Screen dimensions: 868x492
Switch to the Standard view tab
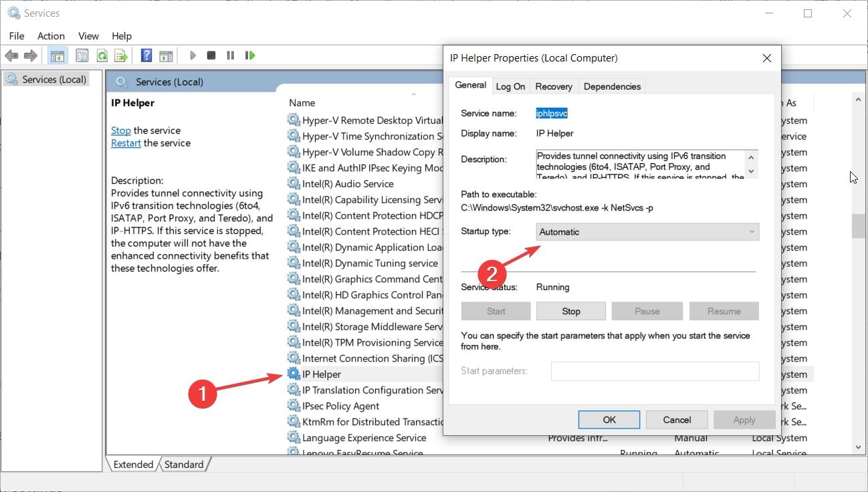point(184,465)
